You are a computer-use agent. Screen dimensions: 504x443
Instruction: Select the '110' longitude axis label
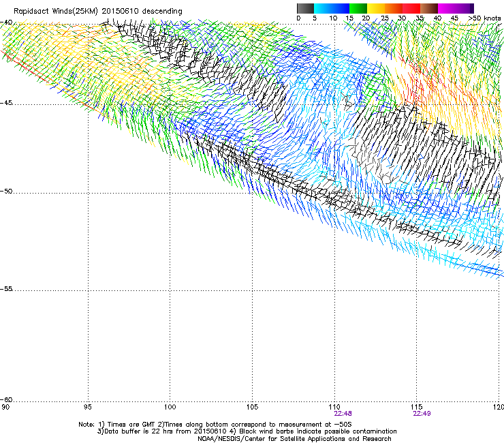pyautogui.click(x=334, y=408)
